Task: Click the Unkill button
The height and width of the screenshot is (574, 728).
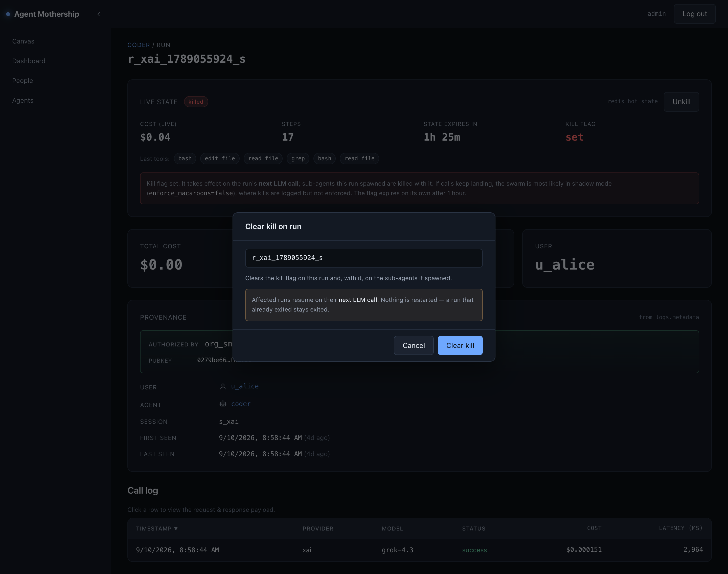Action: point(681,102)
